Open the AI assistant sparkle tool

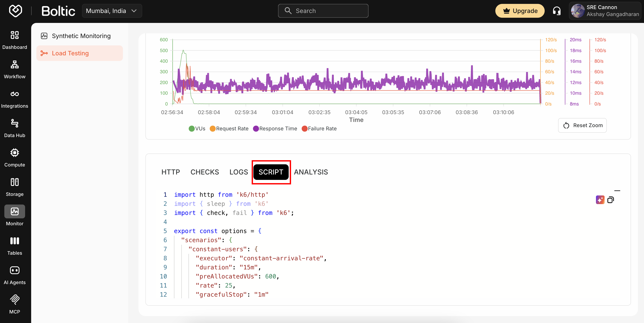[600, 200]
